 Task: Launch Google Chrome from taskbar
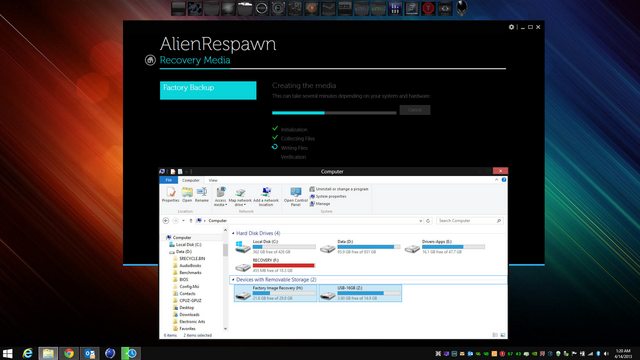tap(69, 353)
